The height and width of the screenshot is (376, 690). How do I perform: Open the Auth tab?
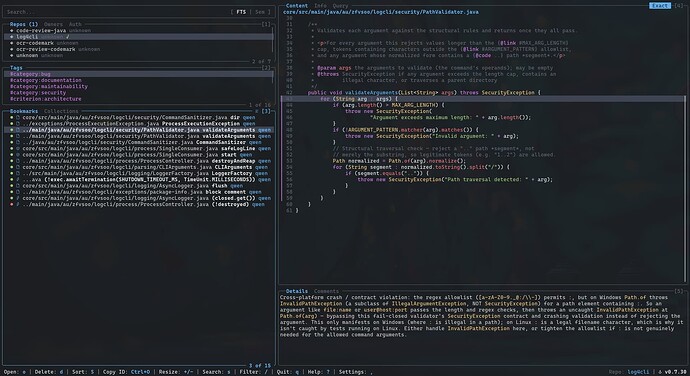tap(75, 24)
